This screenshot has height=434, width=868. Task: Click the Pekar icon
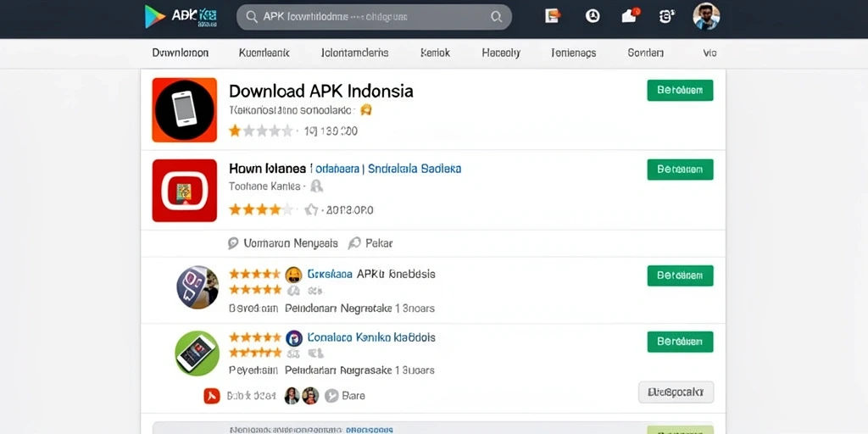click(x=354, y=243)
